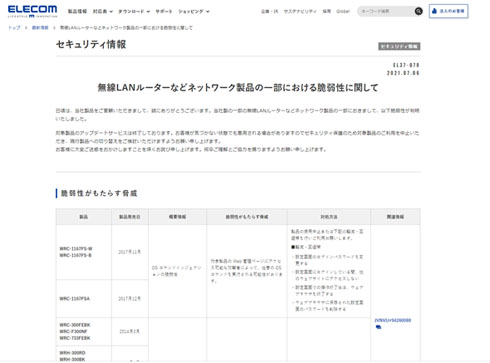Open the サステナビリティ link
The image size is (490, 363).
[300, 11]
